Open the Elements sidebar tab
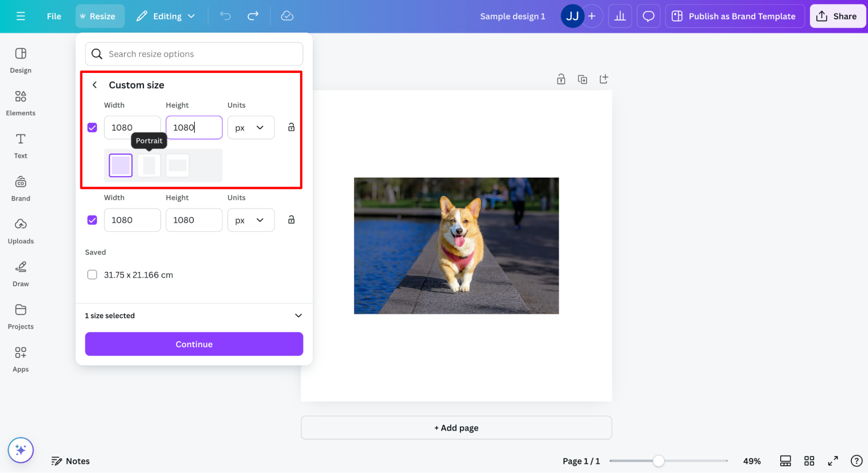Screen dimensions: 868x473 point(21,103)
